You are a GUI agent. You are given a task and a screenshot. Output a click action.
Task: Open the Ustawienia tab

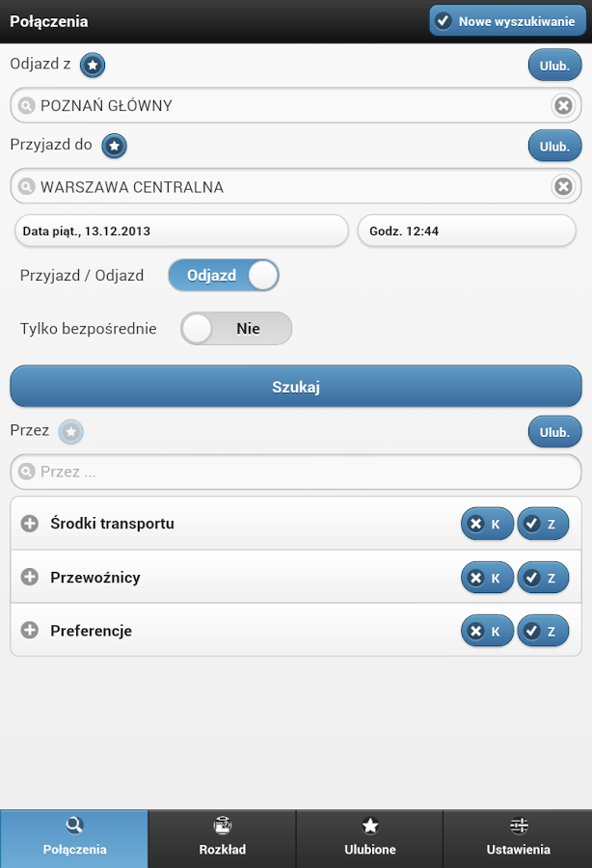(x=518, y=837)
